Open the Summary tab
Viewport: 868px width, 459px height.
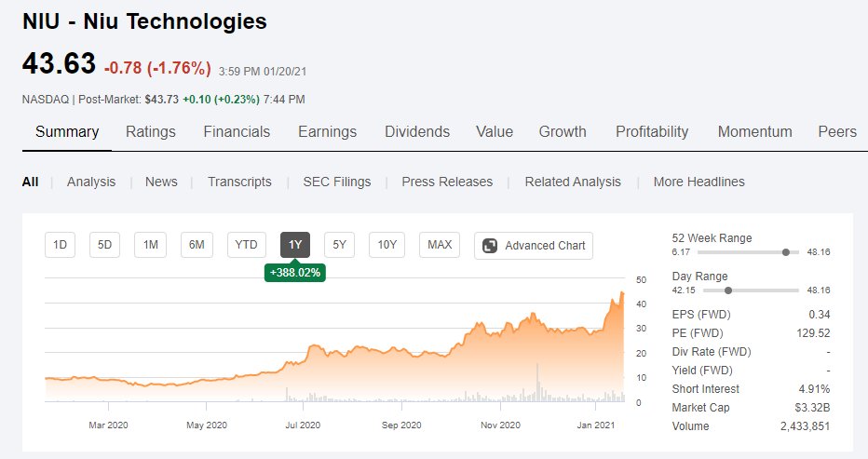[67, 132]
